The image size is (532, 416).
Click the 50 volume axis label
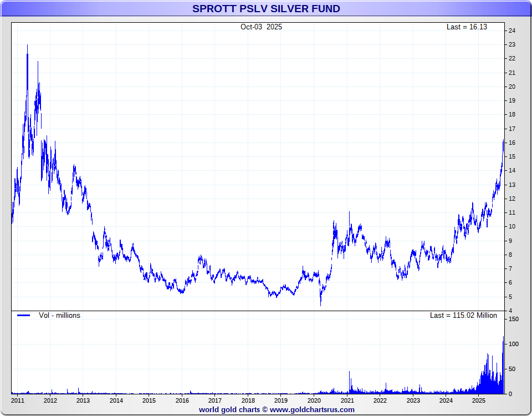[512, 369]
